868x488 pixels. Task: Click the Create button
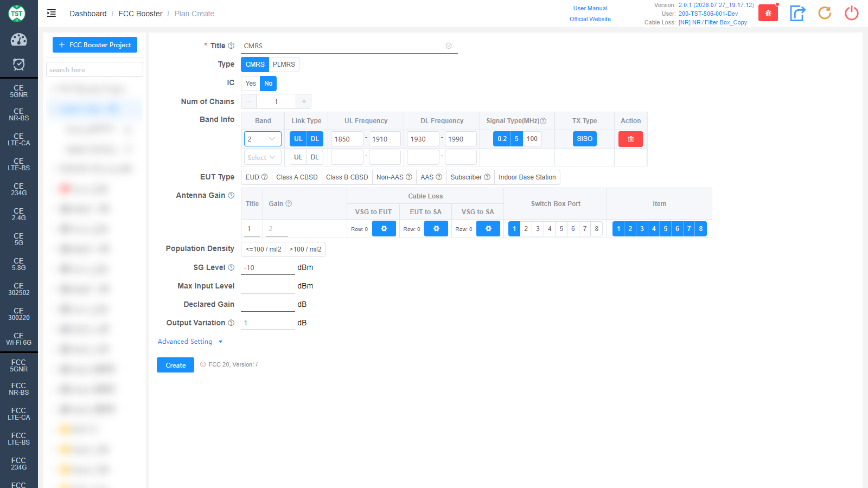[175, 365]
